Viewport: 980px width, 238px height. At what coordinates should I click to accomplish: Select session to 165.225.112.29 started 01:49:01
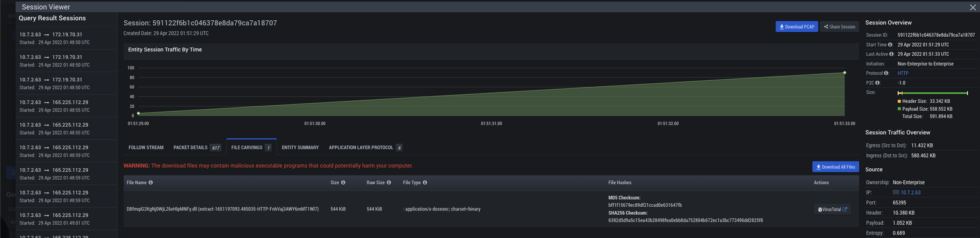[x=66, y=219]
